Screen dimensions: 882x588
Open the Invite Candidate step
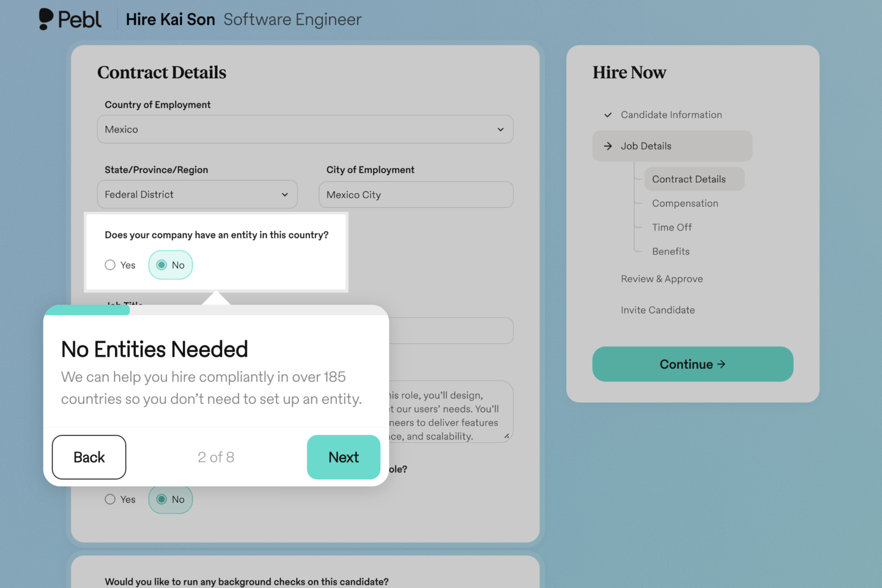tap(657, 310)
